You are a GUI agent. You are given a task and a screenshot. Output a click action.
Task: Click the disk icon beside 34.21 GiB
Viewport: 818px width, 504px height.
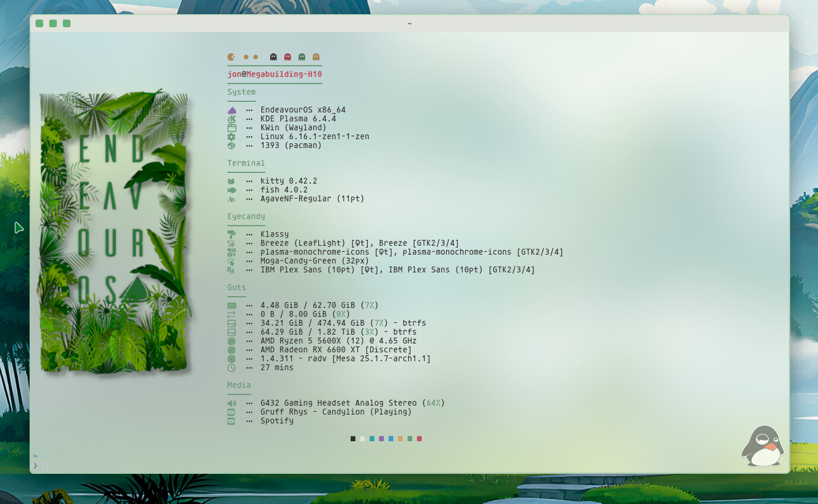tap(232, 323)
